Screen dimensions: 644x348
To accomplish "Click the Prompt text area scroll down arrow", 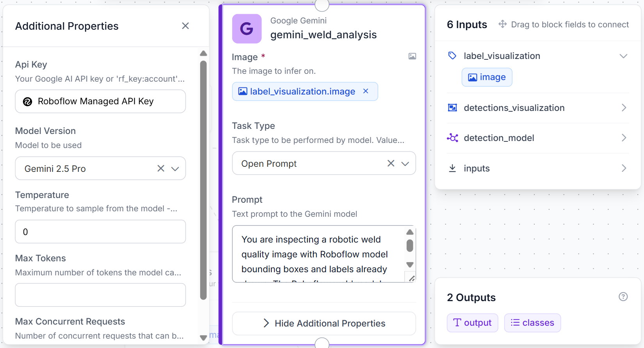I will tap(410, 264).
